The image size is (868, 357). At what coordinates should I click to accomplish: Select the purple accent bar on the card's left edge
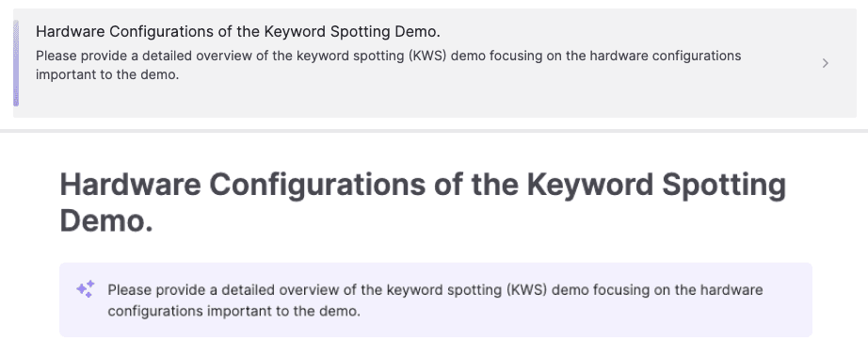(x=16, y=63)
